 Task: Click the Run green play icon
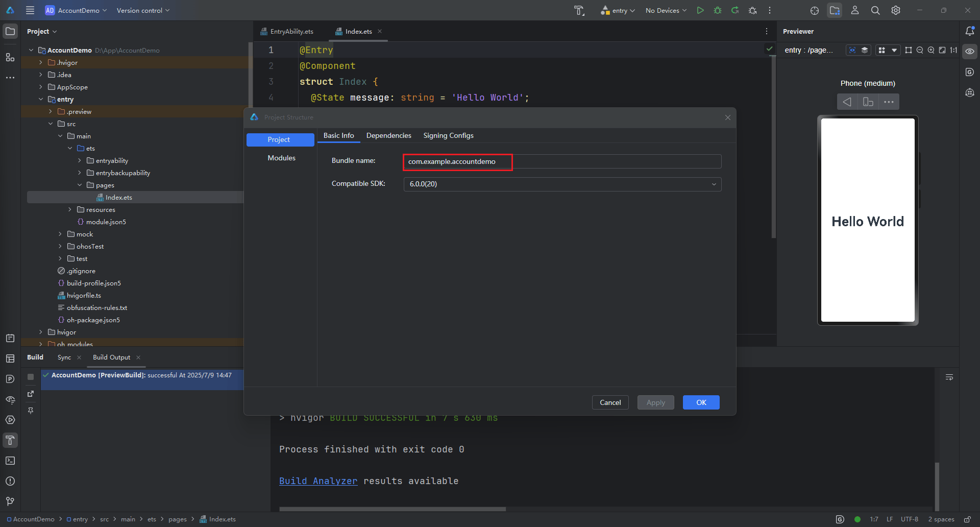pyautogui.click(x=700, y=10)
